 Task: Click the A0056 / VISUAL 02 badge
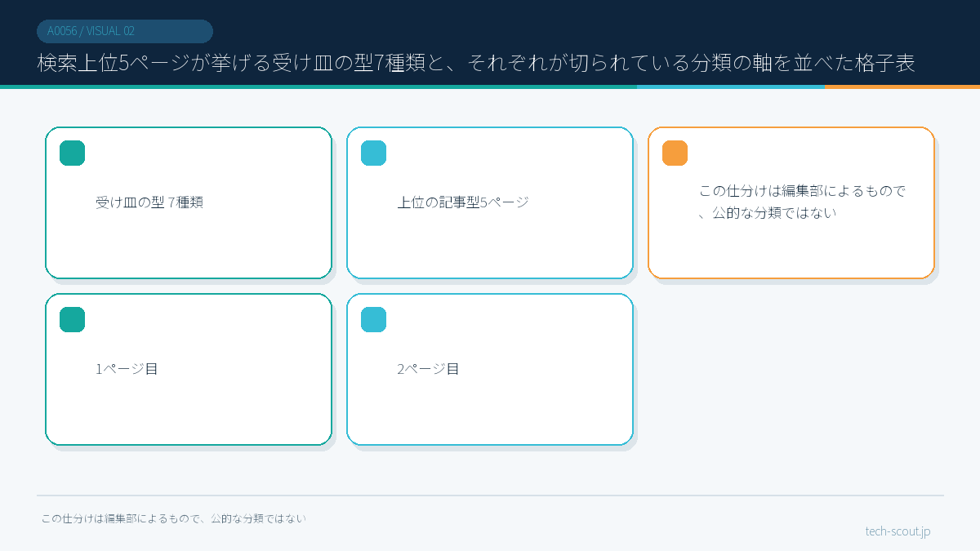[125, 31]
